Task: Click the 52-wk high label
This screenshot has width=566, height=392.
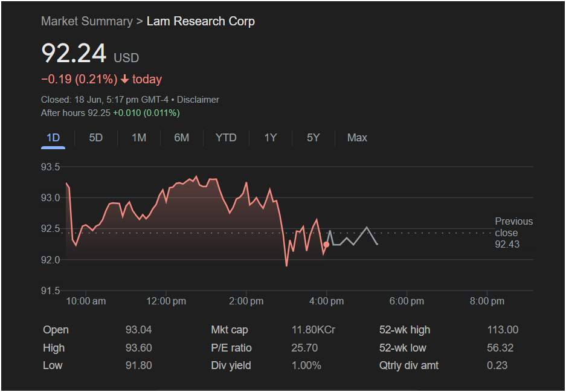Action: [x=405, y=330]
